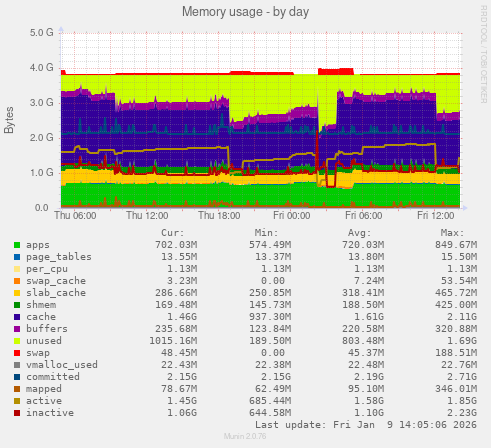
Task: Click the 'Last update' timestamp line
Action: pyautogui.click(x=366, y=425)
